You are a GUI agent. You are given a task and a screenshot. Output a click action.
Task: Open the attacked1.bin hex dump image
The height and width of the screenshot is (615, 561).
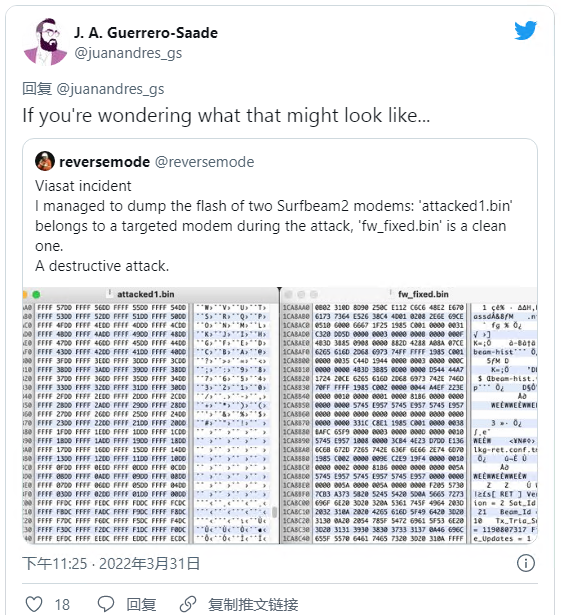[x=151, y=415]
